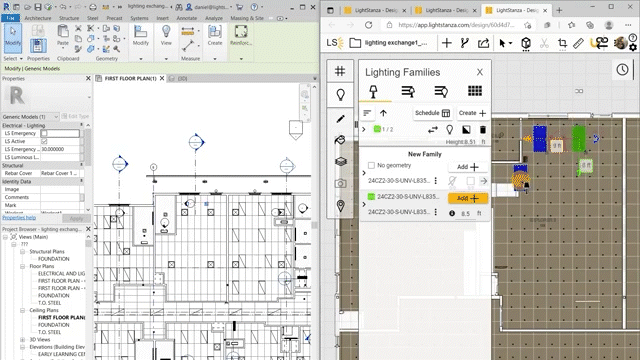The image size is (640, 360).
Task: Click the location pin tool in LightStanza
Action: pyautogui.click(x=340, y=206)
